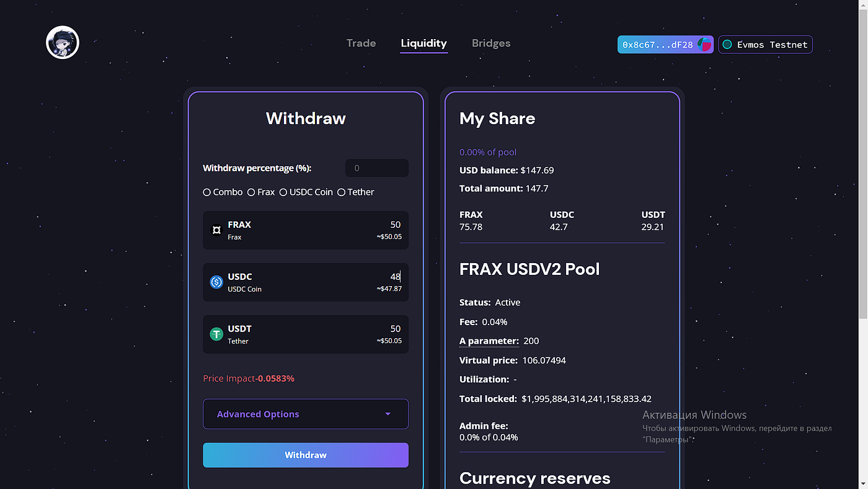868x489 pixels.
Task: Click the 0.00% of pool text
Action: pyautogui.click(x=488, y=152)
